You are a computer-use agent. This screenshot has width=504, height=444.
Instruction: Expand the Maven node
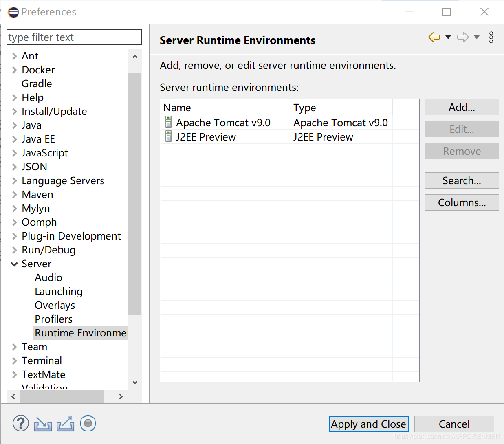(x=14, y=194)
